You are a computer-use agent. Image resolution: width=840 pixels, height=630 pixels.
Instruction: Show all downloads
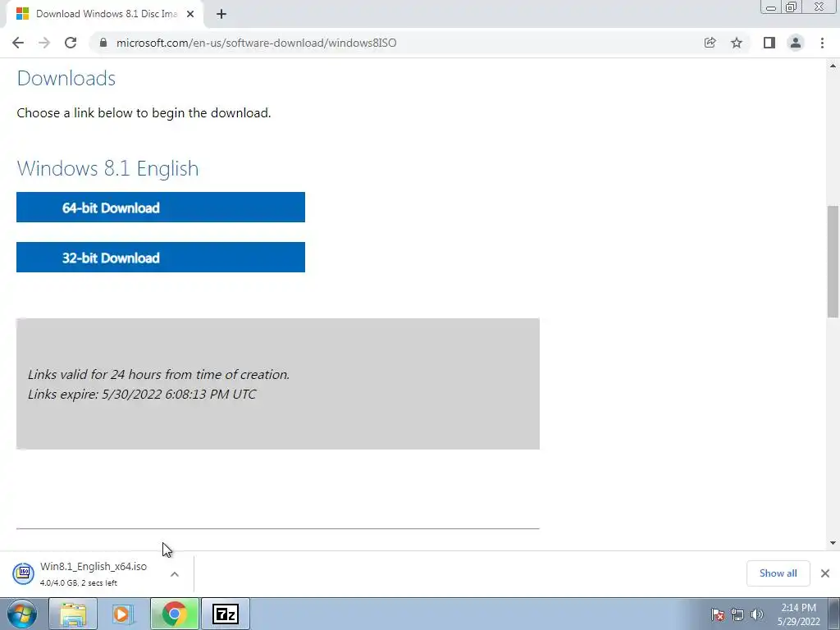[778, 573]
